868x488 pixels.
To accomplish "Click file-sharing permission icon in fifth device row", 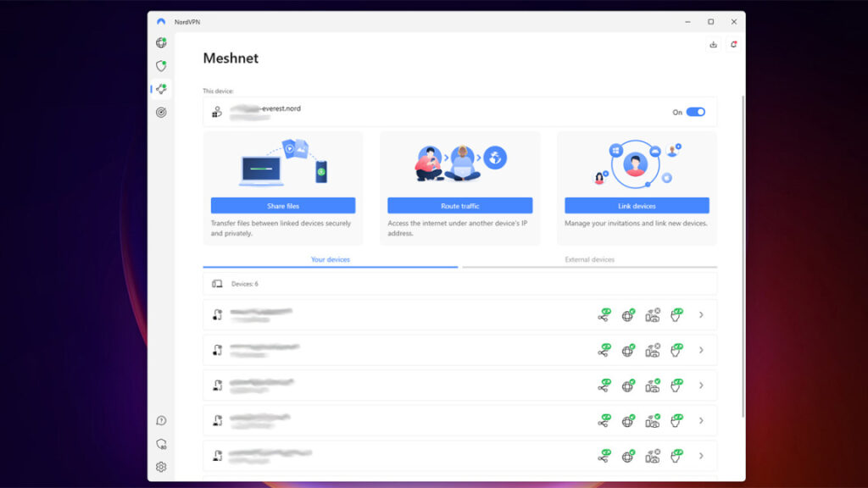I will point(604,456).
